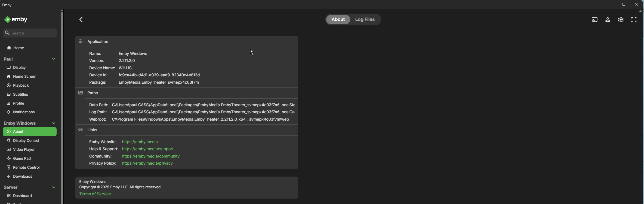The image size is (644, 204).
Task: Click the Package name value
Action: (x=159, y=82)
